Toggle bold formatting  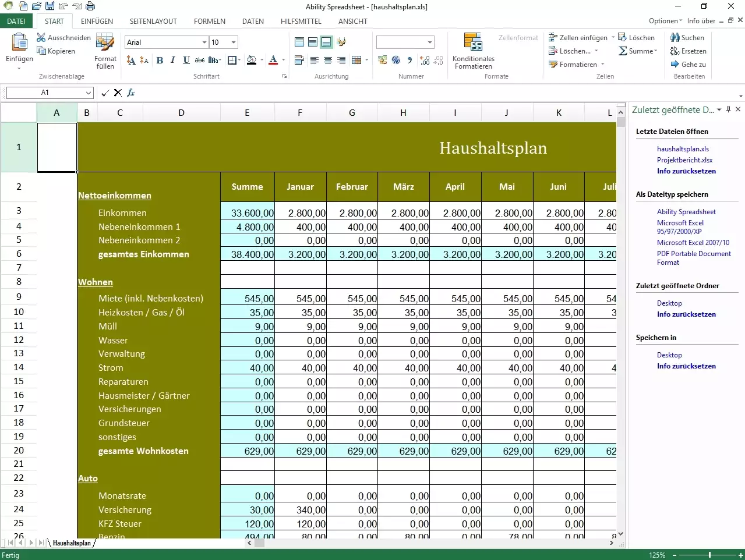[x=160, y=60]
